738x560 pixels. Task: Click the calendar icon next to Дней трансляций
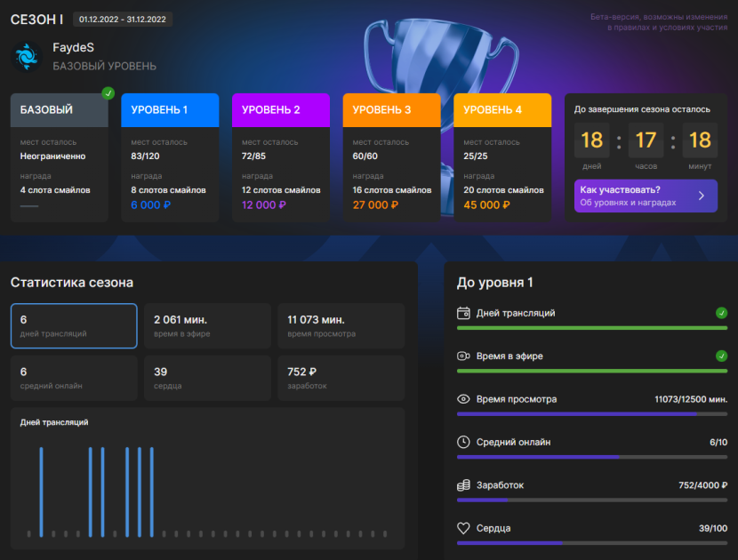click(x=463, y=313)
